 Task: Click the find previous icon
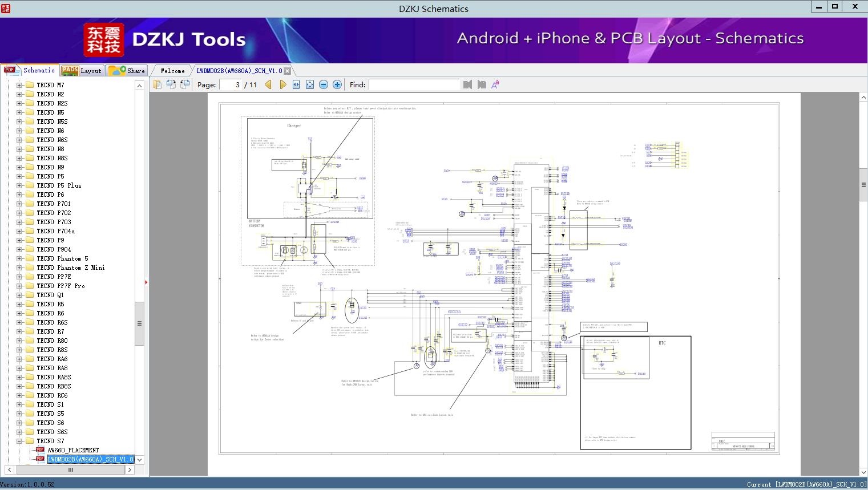click(468, 84)
